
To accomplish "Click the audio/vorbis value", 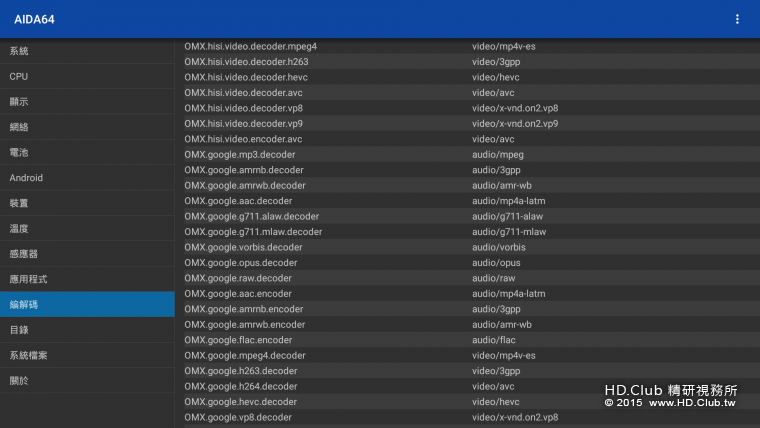I will pyautogui.click(x=499, y=247).
